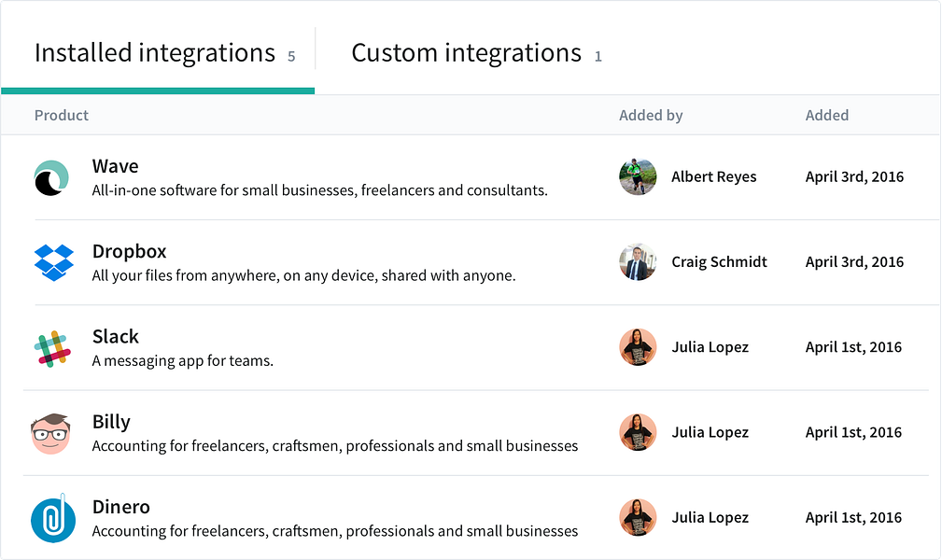The height and width of the screenshot is (560, 942).
Task: Click the Product column header
Action: 62,116
